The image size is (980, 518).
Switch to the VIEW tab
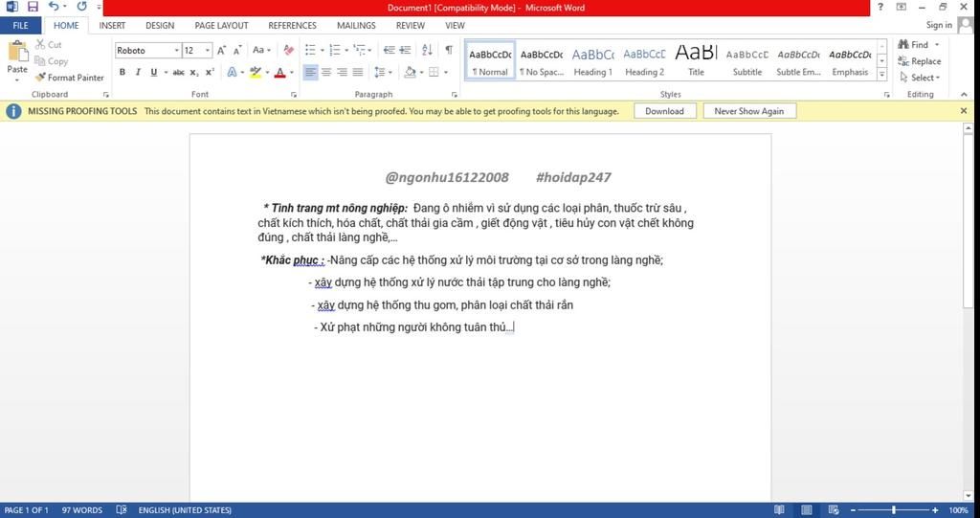(x=455, y=26)
